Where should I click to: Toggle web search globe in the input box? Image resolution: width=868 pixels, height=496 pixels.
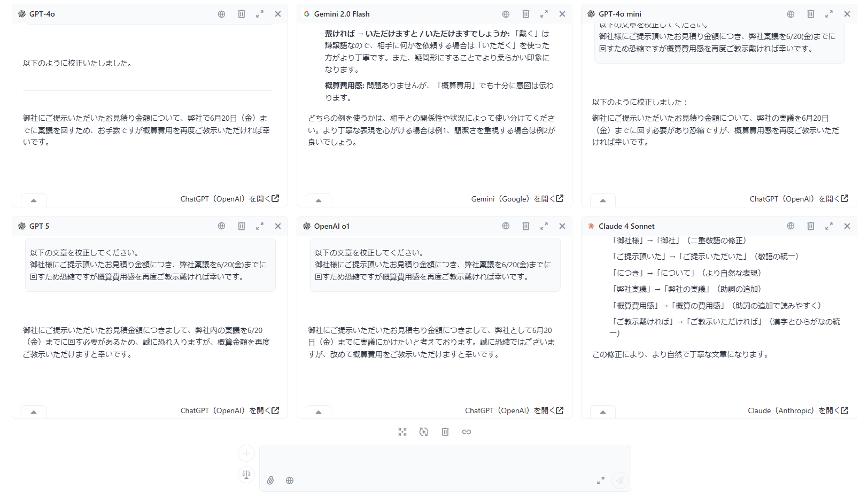coord(290,480)
